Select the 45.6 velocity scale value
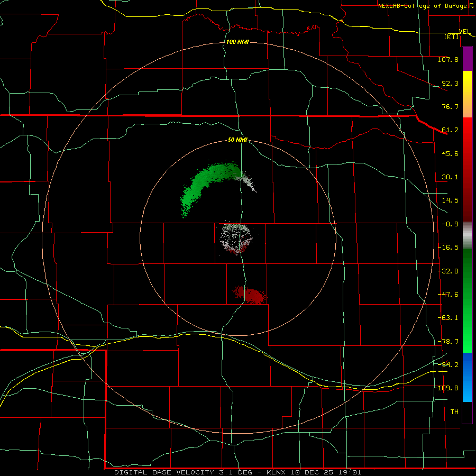The width and height of the screenshot is (476, 476). [450, 153]
